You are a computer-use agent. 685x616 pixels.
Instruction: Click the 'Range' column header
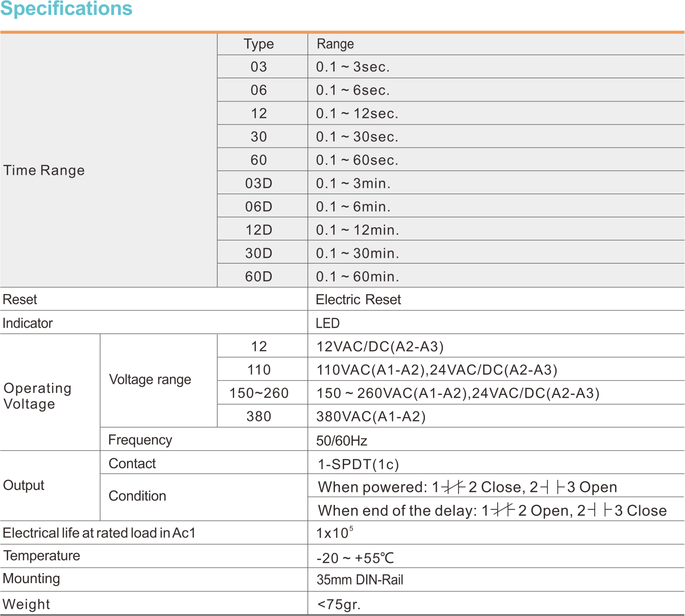(336, 44)
